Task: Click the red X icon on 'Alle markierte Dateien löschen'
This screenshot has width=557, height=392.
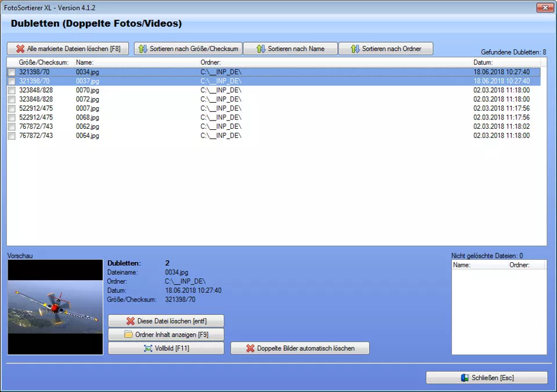Action: [x=20, y=49]
